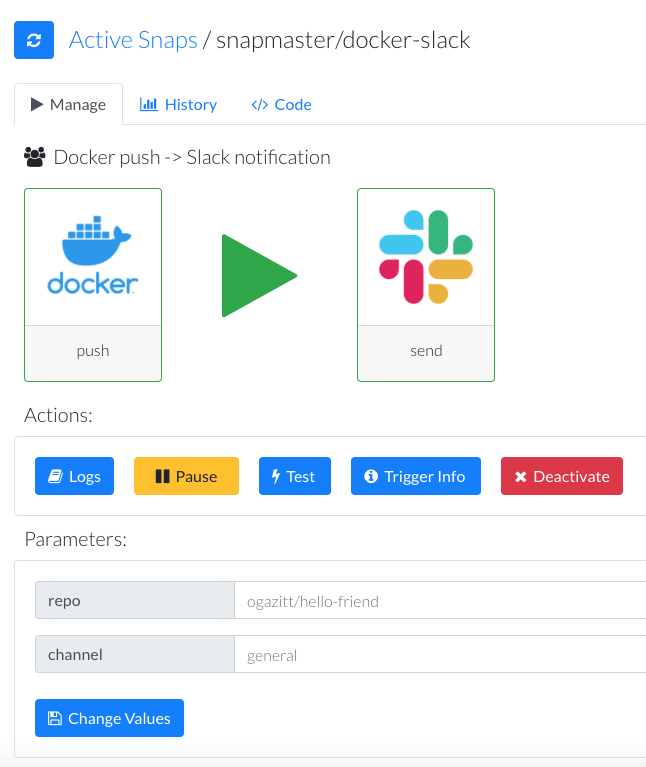The image size is (646, 767).
Task: Click the Actions: heading
Action: click(58, 415)
